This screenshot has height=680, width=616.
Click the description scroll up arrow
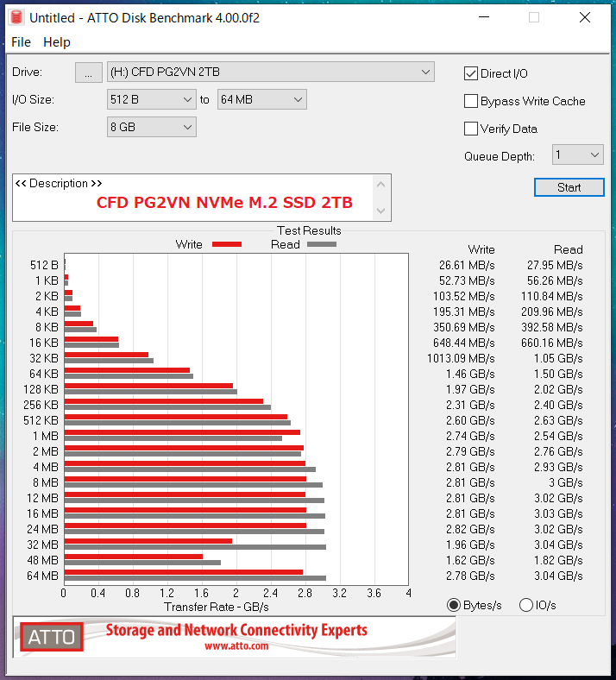click(x=381, y=185)
